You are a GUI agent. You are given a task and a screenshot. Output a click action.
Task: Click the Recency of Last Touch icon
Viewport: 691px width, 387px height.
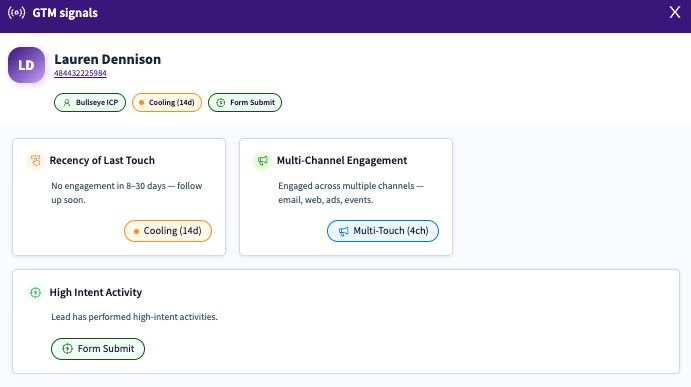(36, 160)
